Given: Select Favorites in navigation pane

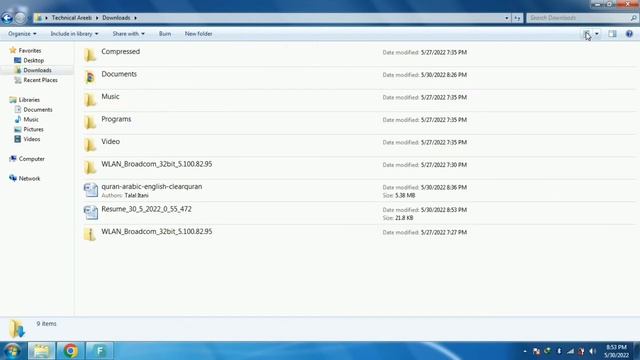Looking at the screenshot, I should click(x=30, y=51).
